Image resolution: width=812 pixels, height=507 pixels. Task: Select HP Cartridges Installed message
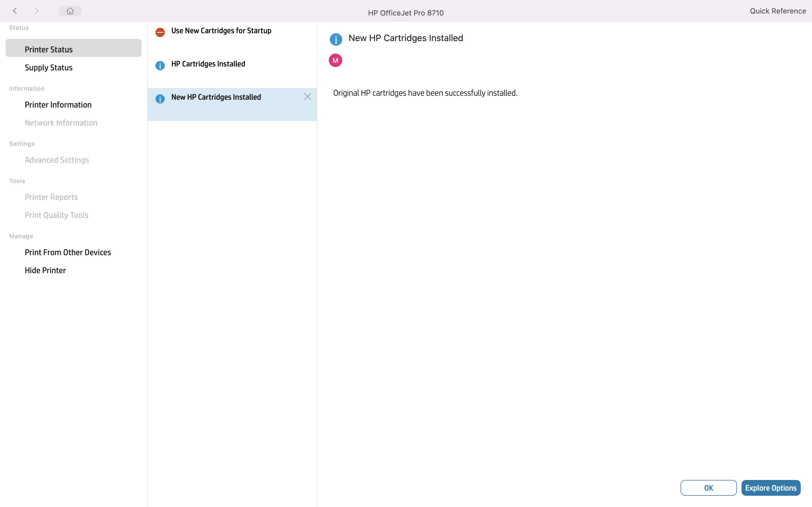pos(208,64)
